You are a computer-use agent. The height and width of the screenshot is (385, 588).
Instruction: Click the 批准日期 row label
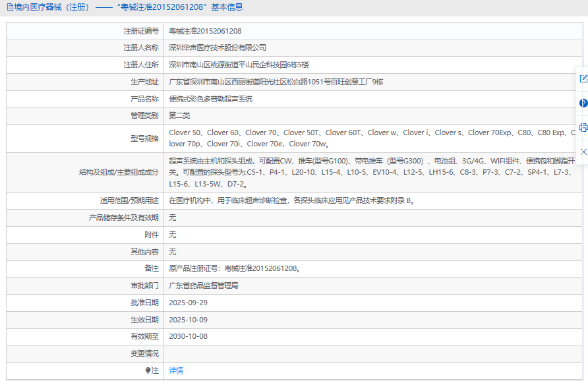tap(145, 303)
